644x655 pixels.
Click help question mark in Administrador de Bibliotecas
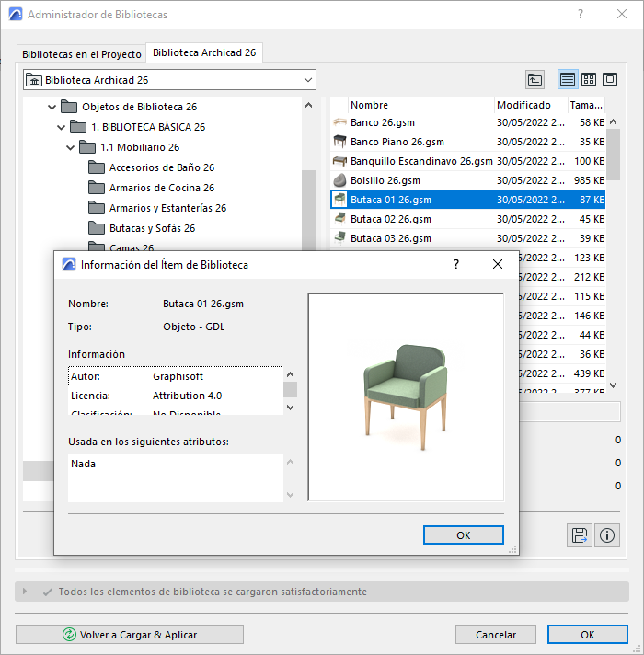581,14
